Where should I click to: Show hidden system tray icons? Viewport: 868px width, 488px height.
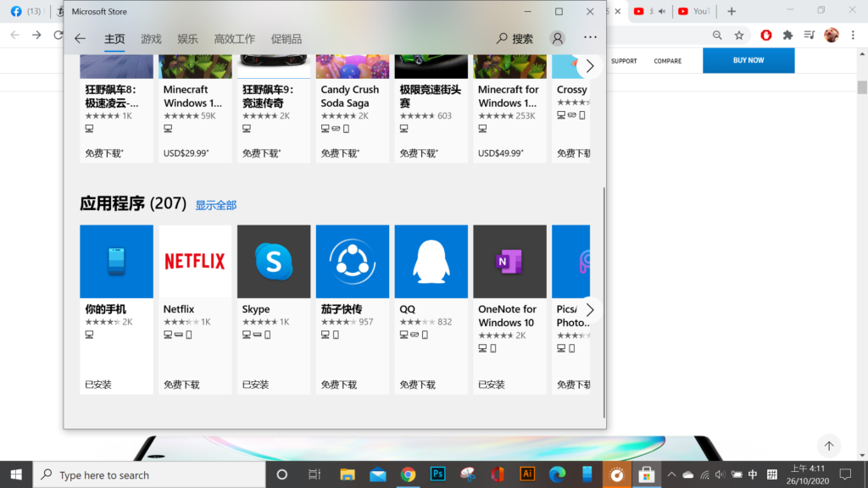coord(671,474)
